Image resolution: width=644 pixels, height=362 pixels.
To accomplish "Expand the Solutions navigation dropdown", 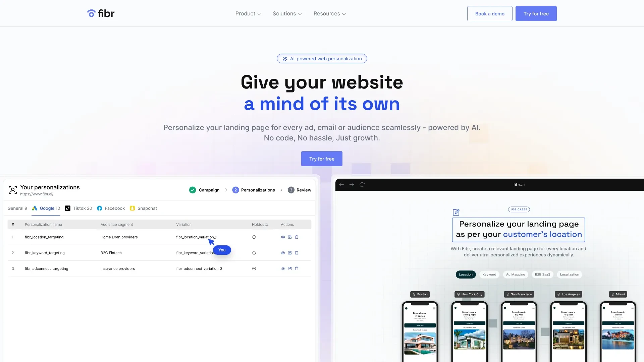I will (287, 14).
